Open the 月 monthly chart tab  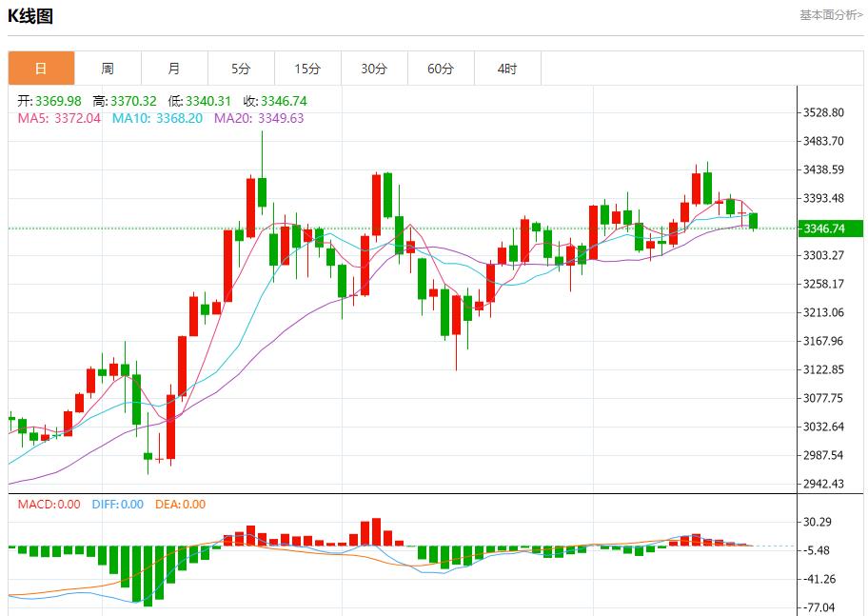(174, 69)
